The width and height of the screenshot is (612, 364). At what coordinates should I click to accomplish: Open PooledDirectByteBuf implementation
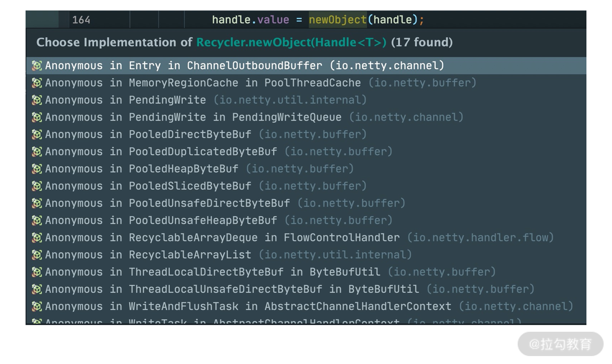click(x=190, y=134)
